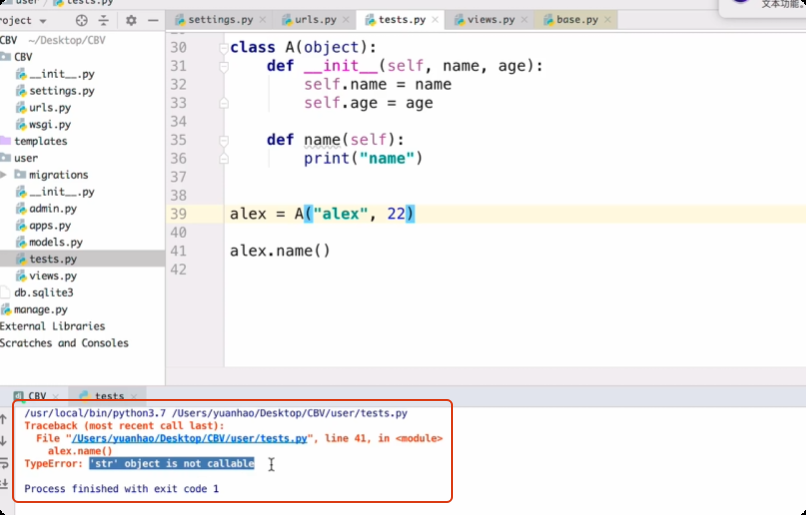Close the views.py tab

[524, 20]
